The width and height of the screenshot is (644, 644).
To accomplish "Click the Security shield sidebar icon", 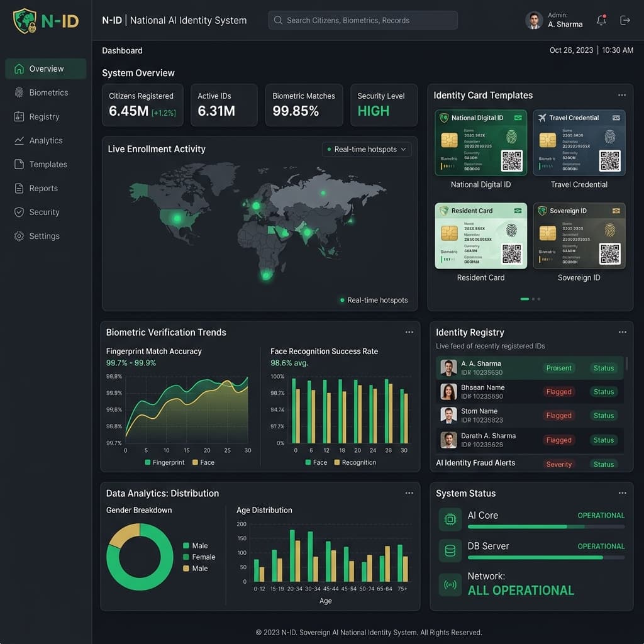I will 19,212.
